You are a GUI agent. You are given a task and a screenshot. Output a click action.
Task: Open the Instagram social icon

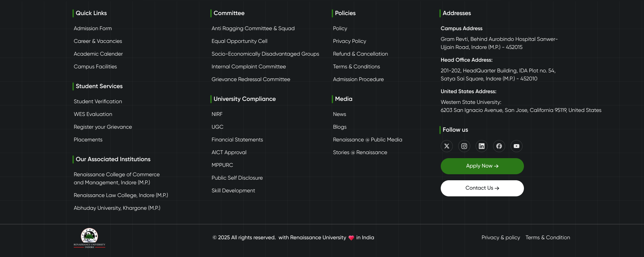pos(464,146)
